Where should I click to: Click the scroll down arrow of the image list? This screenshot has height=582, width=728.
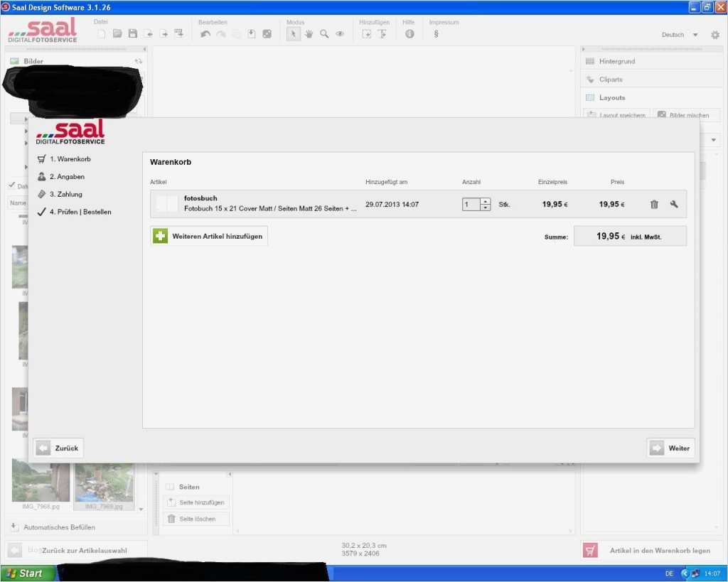tap(141, 509)
